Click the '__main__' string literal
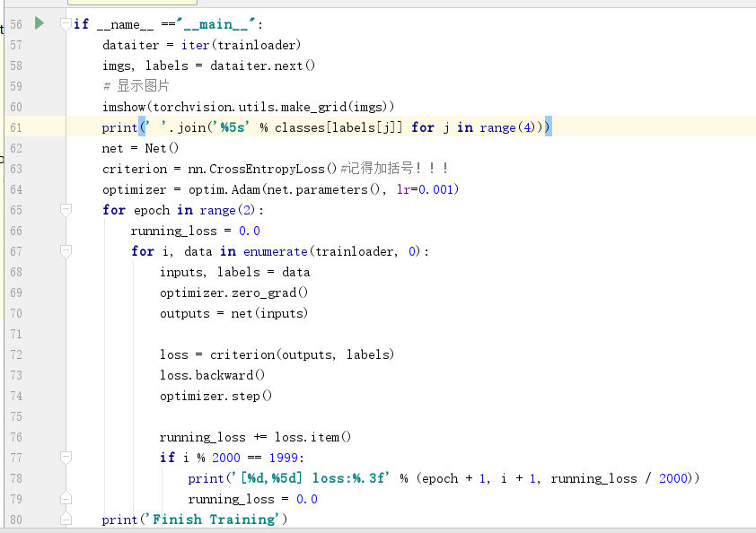The width and height of the screenshot is (756, 533). click(216, 23)
